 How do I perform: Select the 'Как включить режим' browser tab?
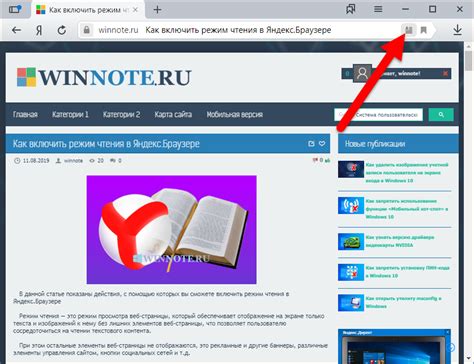(87, 10)
